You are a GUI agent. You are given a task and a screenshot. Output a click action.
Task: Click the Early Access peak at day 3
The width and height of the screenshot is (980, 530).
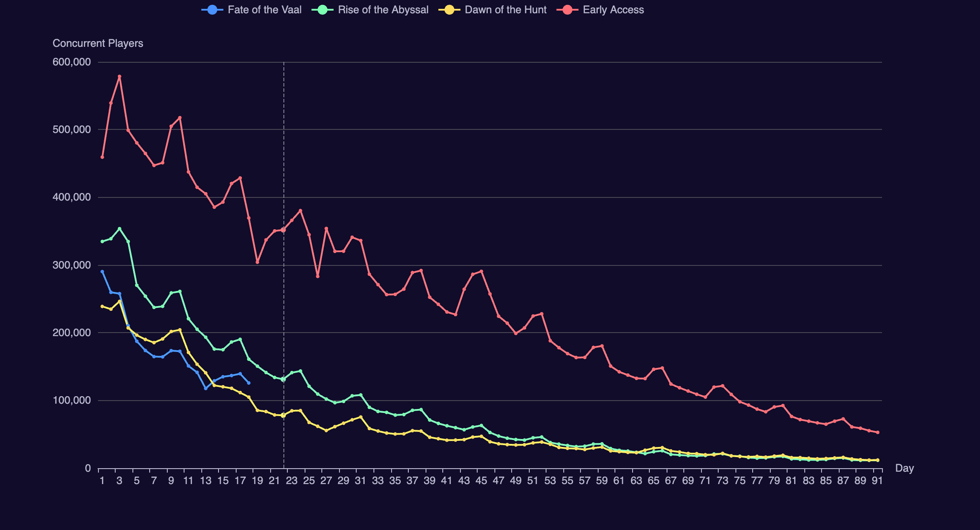tap(120, 76)
